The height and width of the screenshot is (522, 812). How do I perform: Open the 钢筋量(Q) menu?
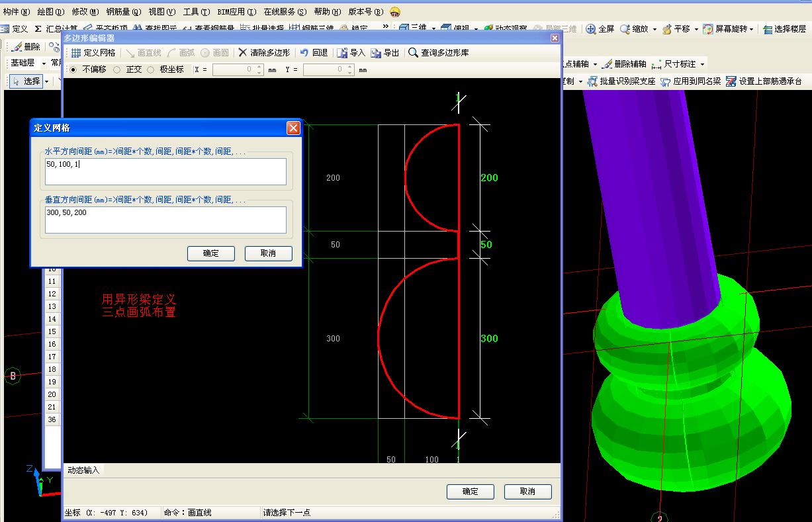[x=124, y=12]
